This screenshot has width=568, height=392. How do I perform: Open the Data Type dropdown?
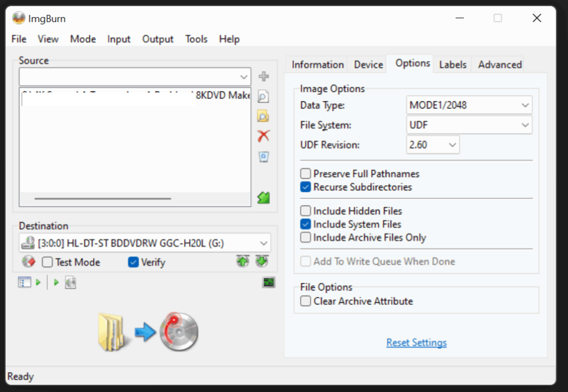469,105
